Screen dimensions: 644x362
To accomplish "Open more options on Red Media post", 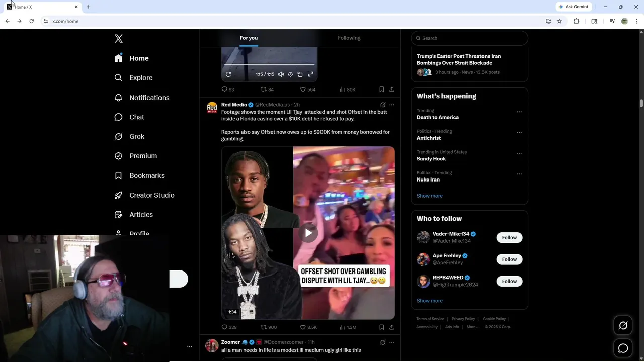I will coord(392,105).
